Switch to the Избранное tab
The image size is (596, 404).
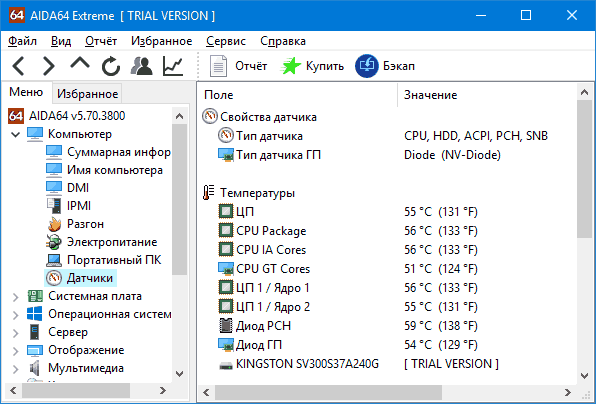(87, 94)
